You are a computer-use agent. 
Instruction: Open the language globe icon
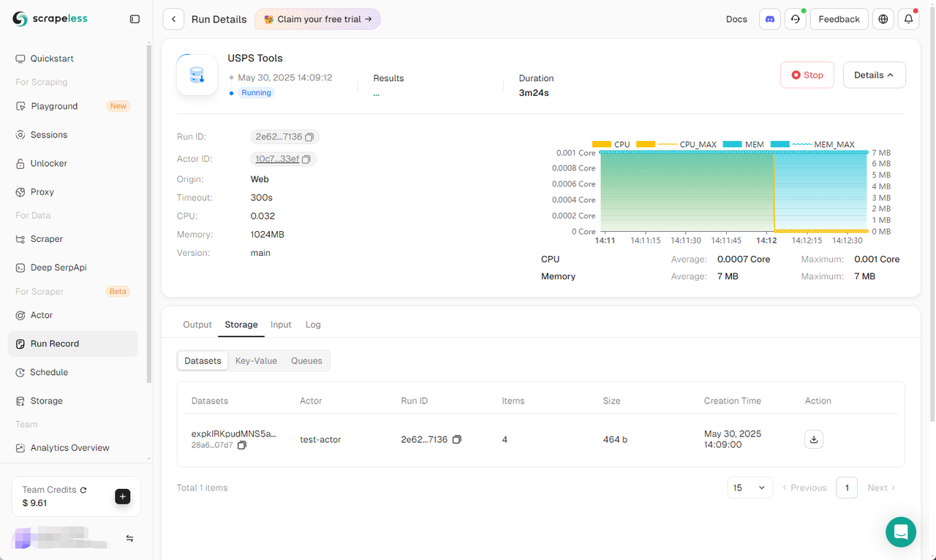[x=883, y=19]
